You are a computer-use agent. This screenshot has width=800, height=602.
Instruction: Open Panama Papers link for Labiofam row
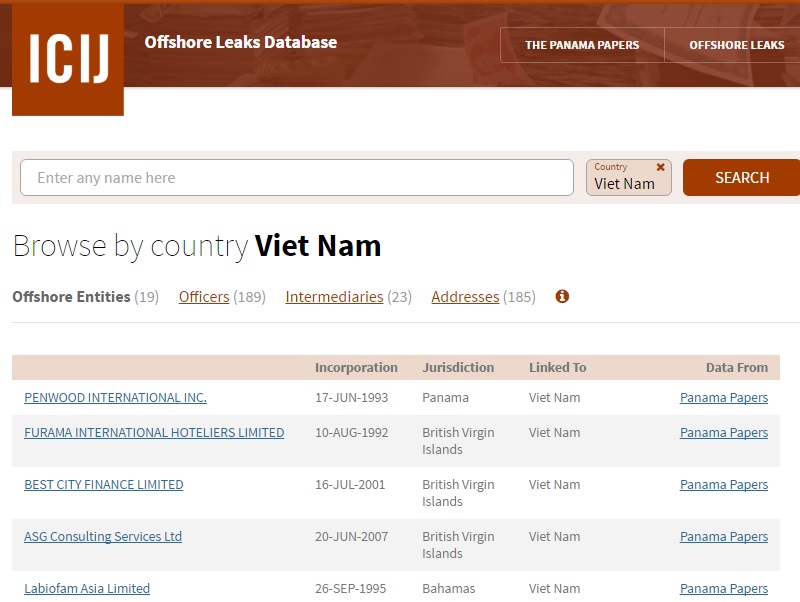[723, 589]
